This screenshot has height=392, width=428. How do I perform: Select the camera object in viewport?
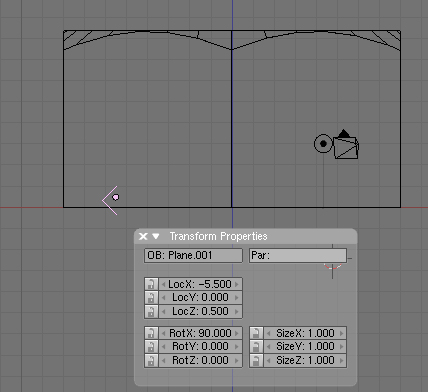346,145
